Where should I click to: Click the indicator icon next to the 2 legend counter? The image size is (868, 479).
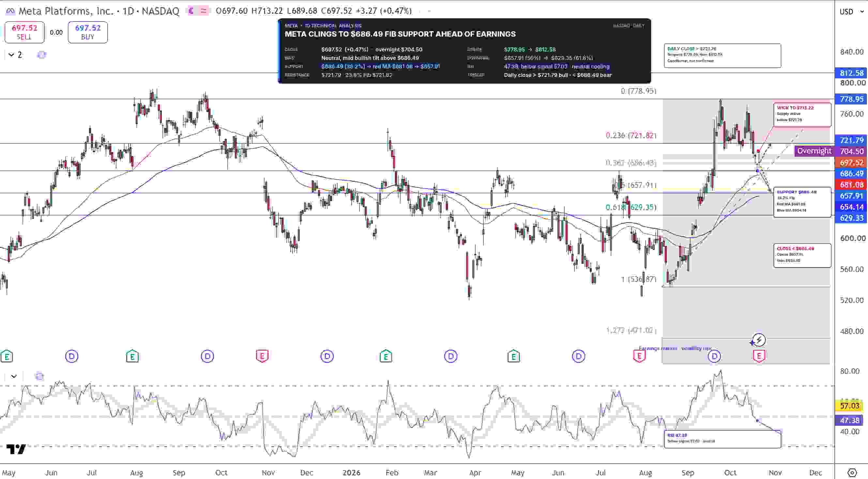(41, 55)
